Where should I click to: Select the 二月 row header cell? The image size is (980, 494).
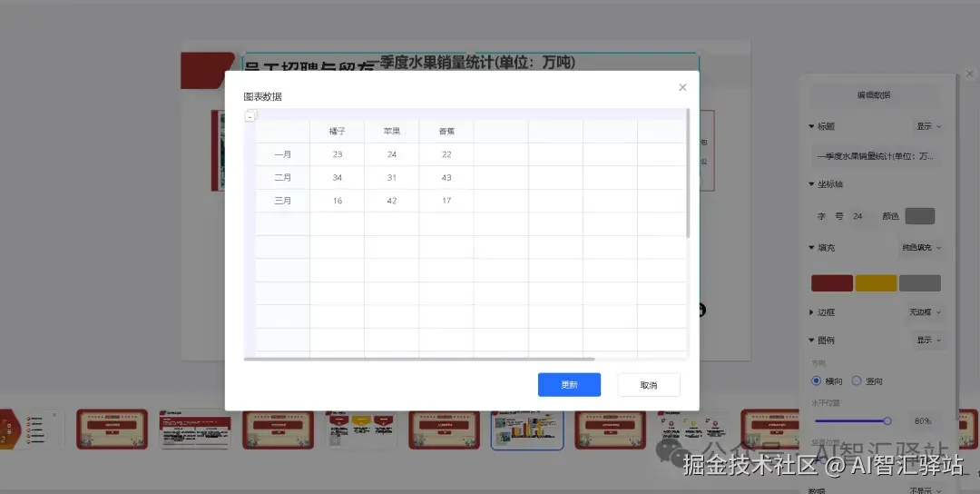(282, 178)
